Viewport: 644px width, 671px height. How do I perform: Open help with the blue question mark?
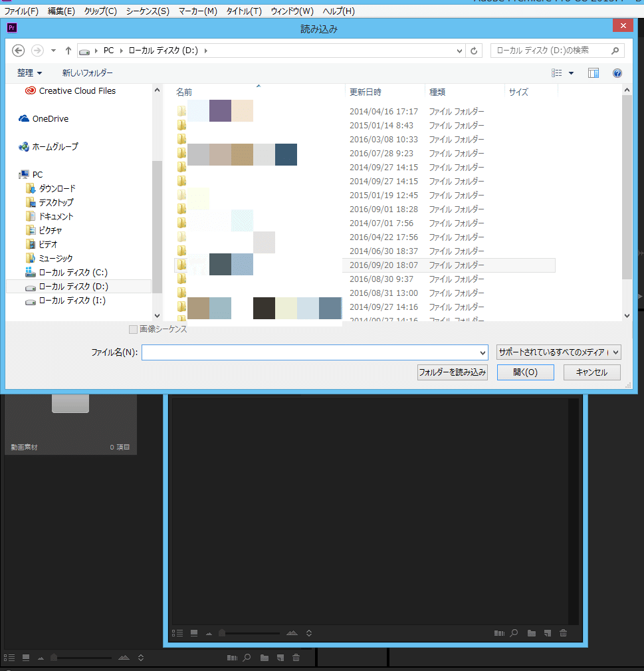pos(617,73)
